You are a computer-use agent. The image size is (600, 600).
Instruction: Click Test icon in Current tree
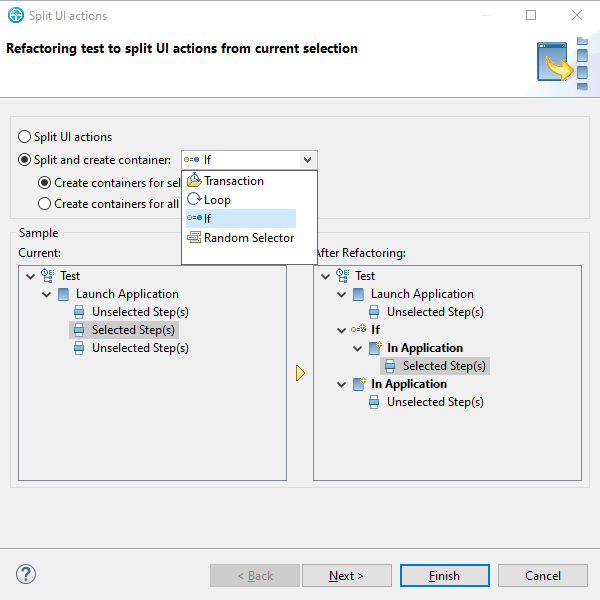[x=47, y=276]
